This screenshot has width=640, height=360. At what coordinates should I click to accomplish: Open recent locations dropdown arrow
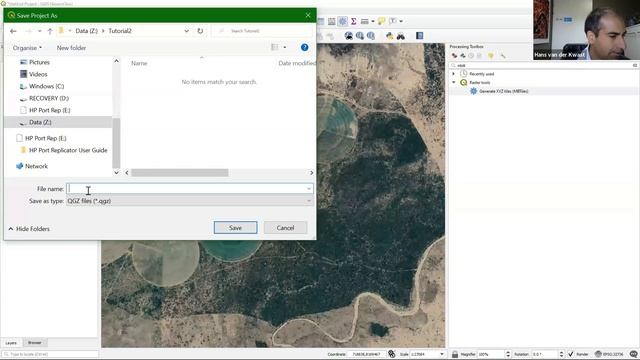[40, 31]
